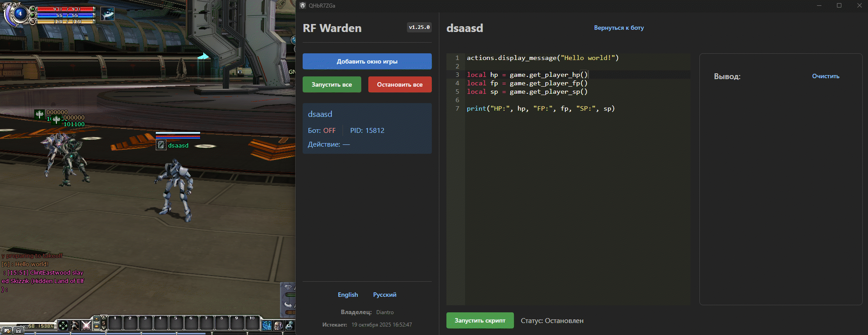Image resolution: width=868 pixels, height=335 pixels.
Task: Click the guild emblem next to 000000 nameplate
Action: [x=40, y=114]
